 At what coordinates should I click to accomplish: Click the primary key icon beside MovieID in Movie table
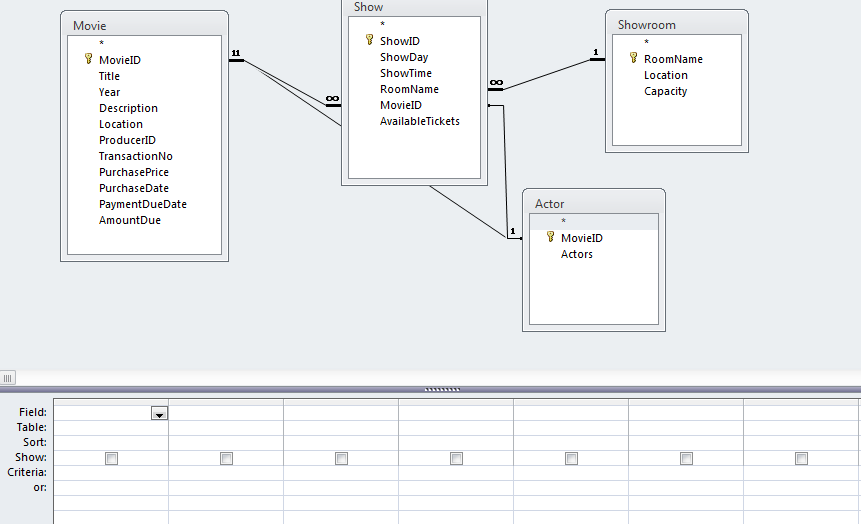pyautogui.click(x=88, y=60)
